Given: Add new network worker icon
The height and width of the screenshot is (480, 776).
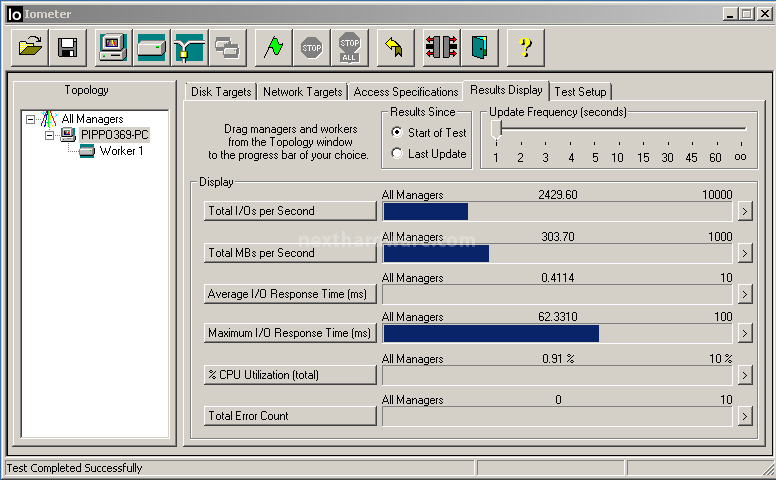Looking at the screenshot, I should click(190, 48).
